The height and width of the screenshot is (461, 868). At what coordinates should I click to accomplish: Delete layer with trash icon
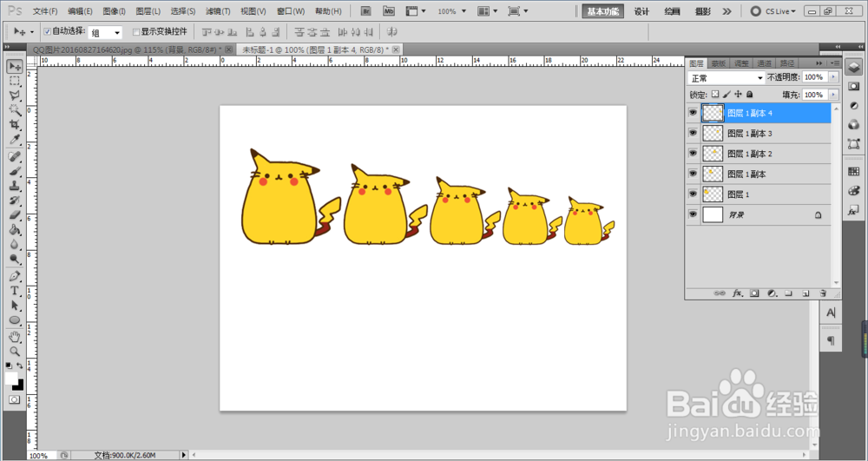(823, 293)
